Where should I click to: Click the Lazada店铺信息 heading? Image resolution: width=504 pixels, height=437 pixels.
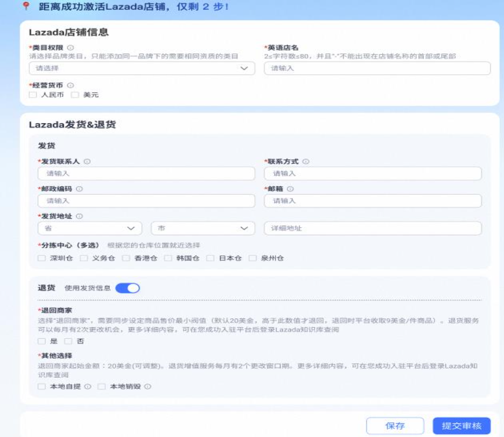tap(69, 32)
